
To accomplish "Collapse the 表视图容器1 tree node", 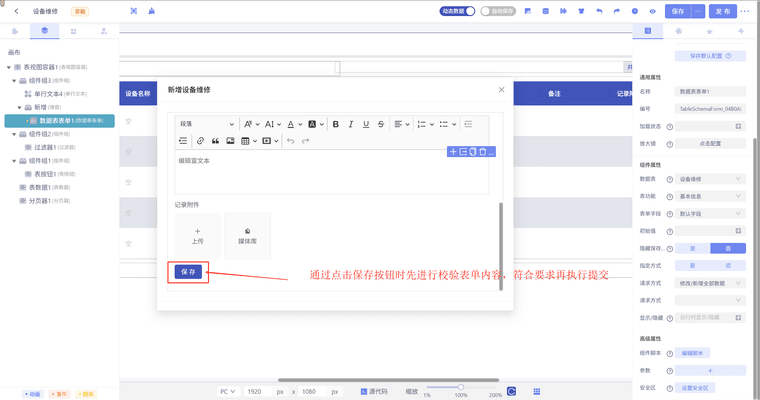I will (x=8, y=67).
